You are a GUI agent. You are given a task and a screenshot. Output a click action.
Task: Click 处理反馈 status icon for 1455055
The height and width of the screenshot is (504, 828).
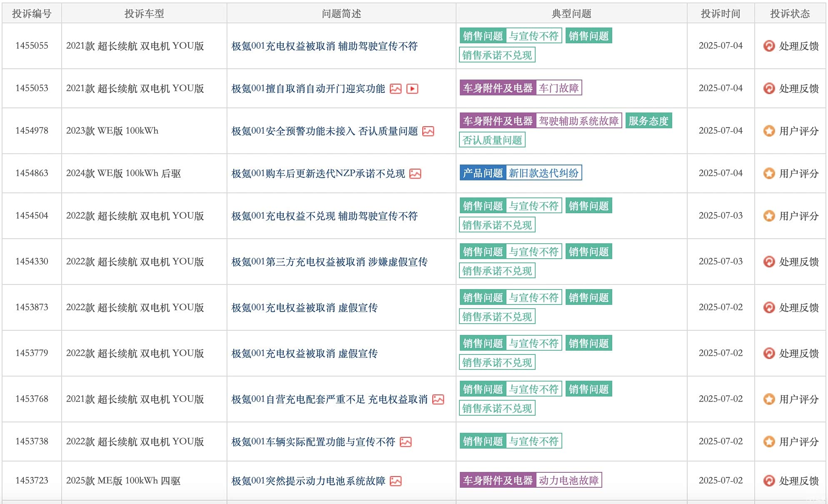[x=769, y=46]
